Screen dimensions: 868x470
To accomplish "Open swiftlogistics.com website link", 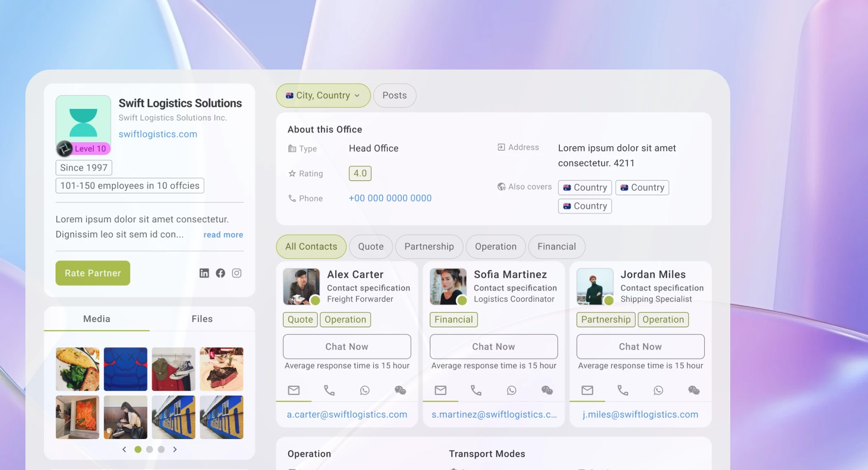I will [158, 134].
